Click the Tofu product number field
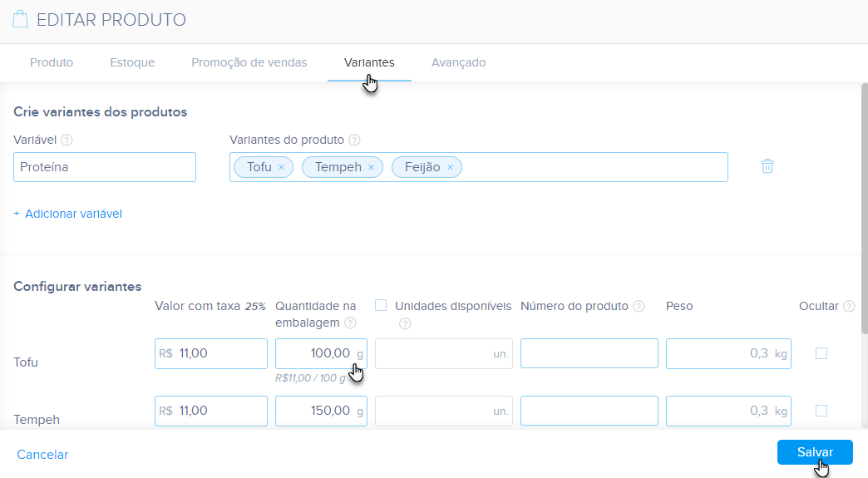868x478 pixels. (589, 353)
